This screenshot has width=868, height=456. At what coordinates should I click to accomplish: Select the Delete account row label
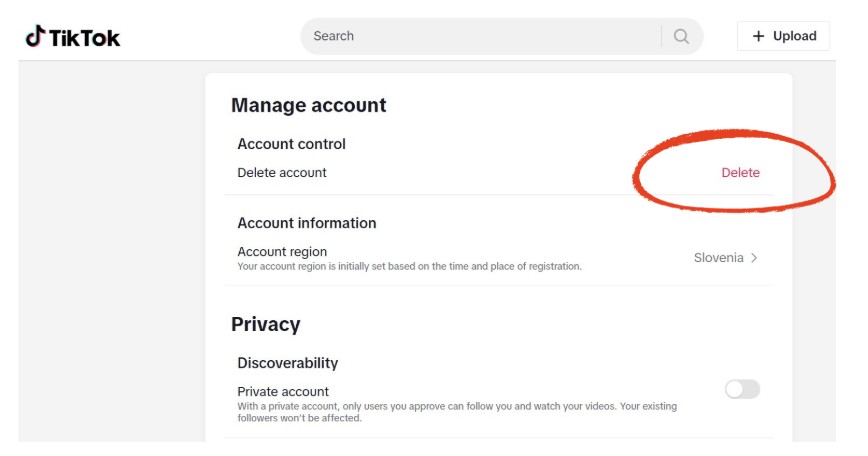pos(282,173)
